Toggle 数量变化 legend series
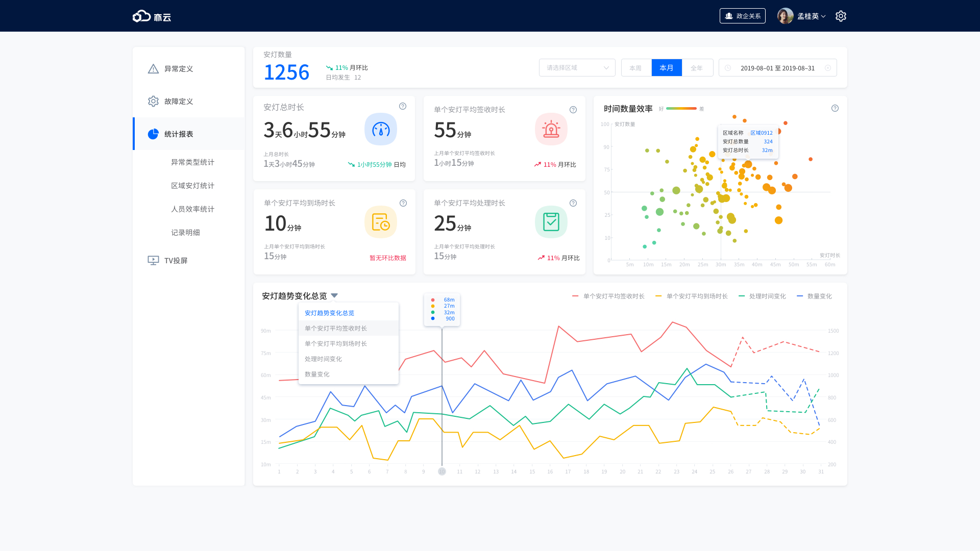The height and width of the screenshot is (551, 980). (814, 296)
